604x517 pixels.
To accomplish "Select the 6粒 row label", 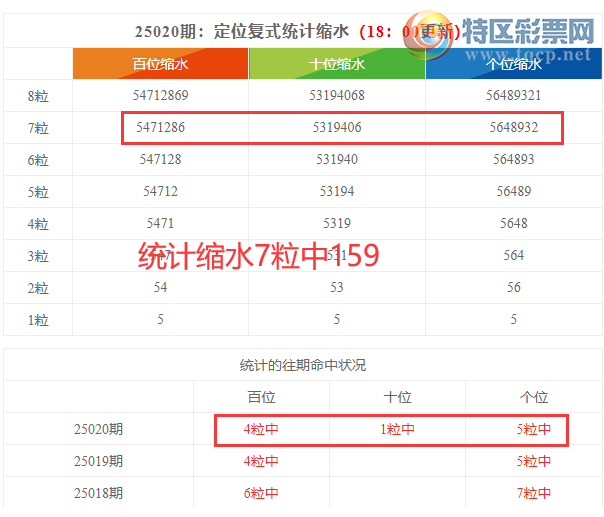I will [38, 160].
